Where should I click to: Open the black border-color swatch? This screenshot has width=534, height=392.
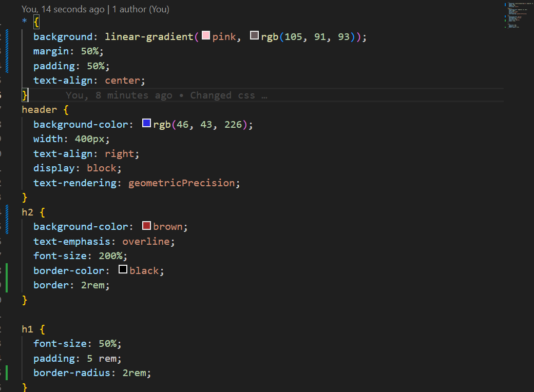tap(123, 269)
